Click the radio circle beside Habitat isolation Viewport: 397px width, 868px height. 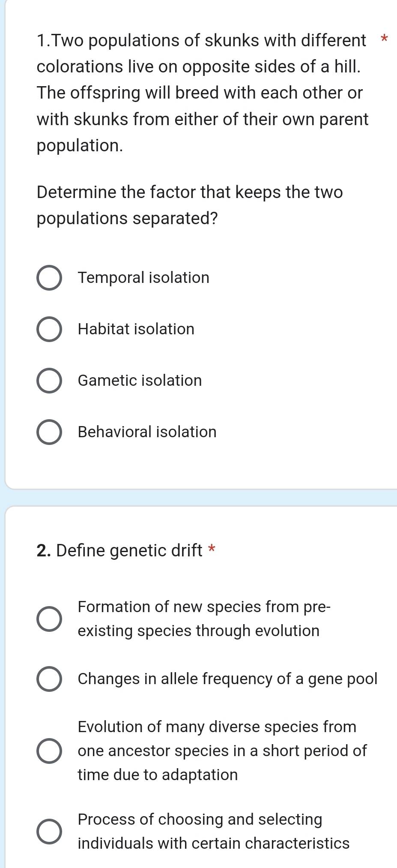click(x=50, y=329)
